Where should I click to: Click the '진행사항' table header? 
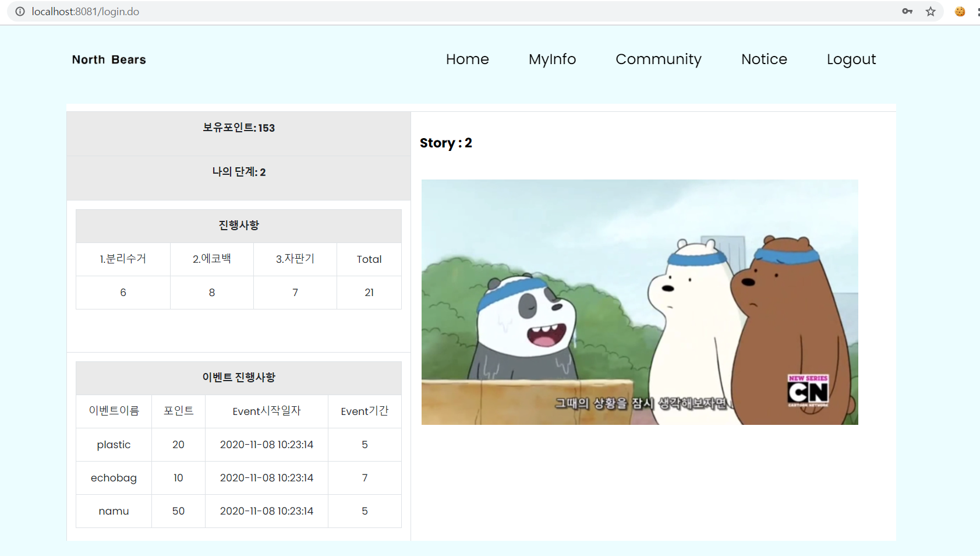tap(239, 226)
